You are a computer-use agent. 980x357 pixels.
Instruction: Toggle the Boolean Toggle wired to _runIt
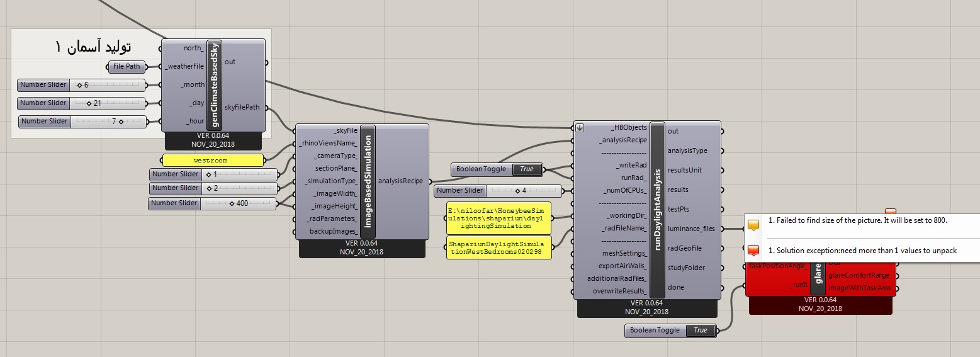click(671, 331)
